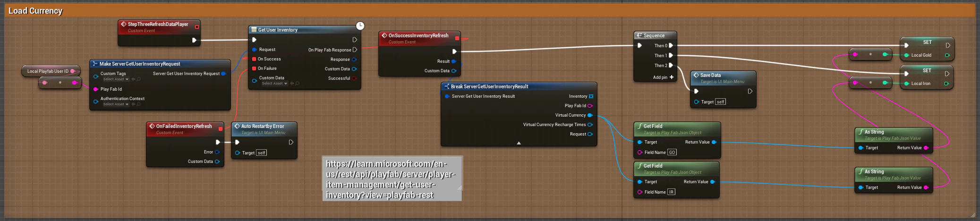Image resolution: width=980 pixels, height=221 pixels.
Task: Click the Local Gold input pin on SET
Action: [906, 55]
